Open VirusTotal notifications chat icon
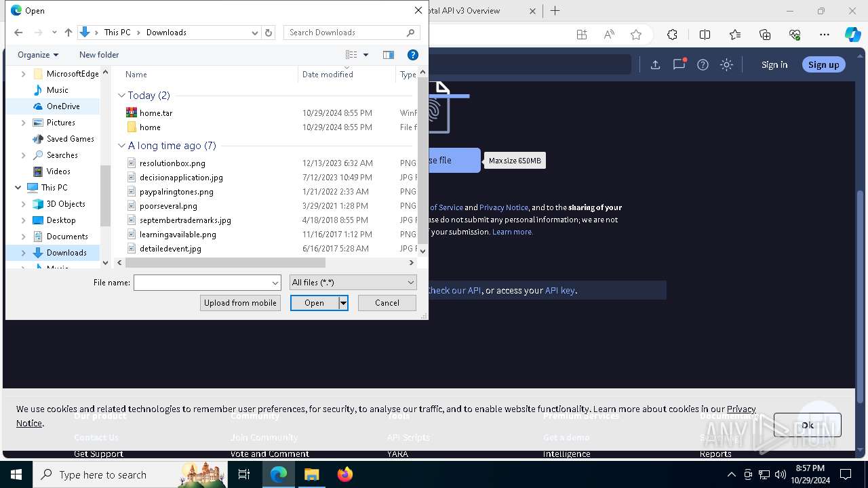 (x=679, y=64)
